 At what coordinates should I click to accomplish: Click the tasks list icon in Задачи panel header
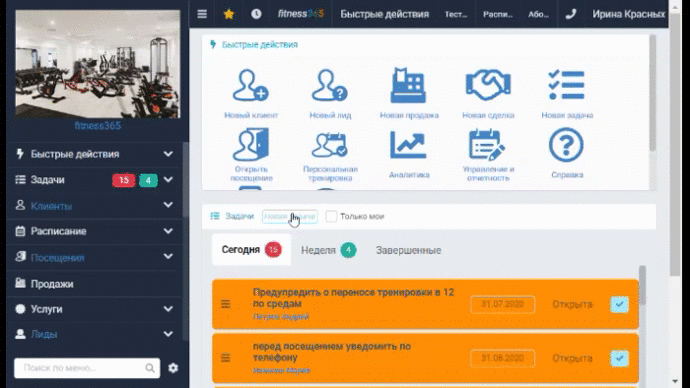point(215,216)
